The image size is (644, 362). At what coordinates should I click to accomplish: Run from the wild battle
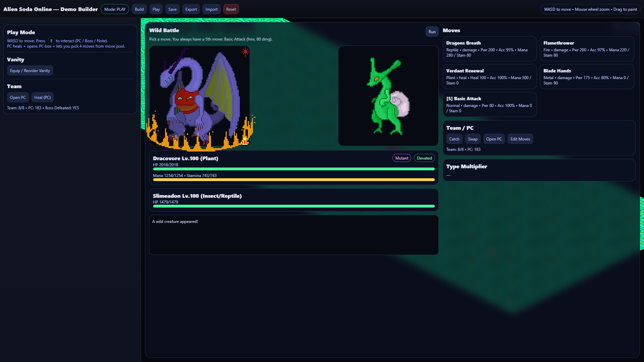pyautogui.click(x=432, y=31)
